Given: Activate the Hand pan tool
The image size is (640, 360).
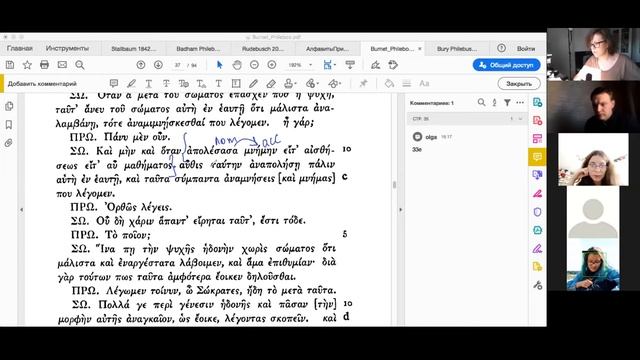Looking at the screenshot, I should (237, 65).
